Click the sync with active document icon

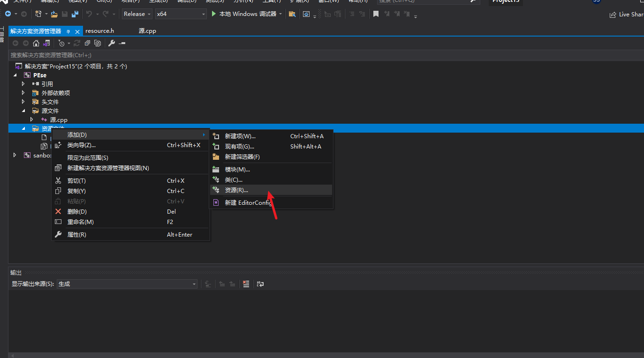pos(77,43)
